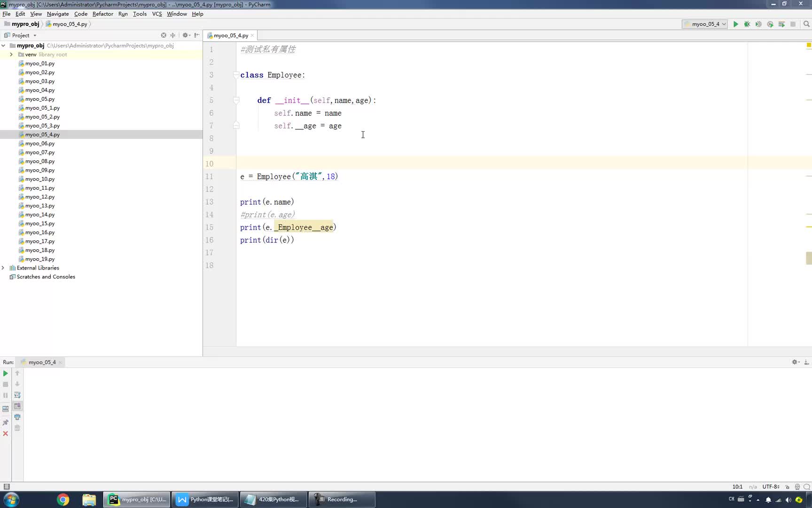Screen dimensions: 812x508
Task: Clear all Run console output
Action: (17, 428)
